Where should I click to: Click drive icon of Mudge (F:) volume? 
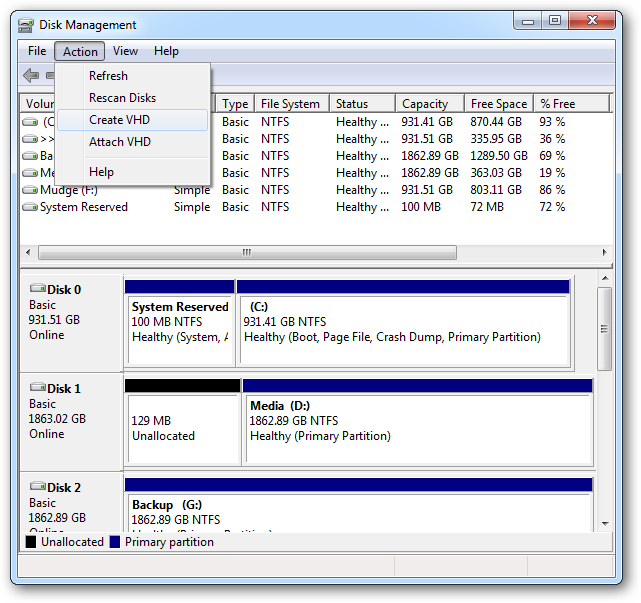tap(30, 190)
